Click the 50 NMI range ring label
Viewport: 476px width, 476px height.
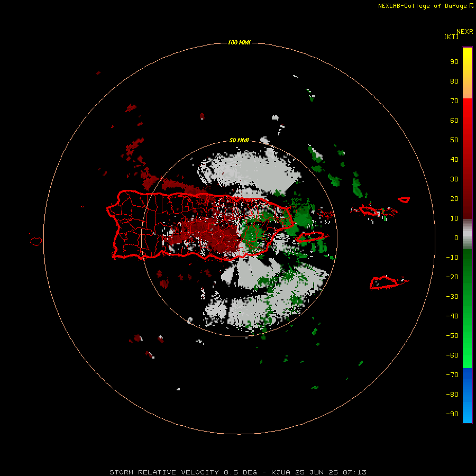tap(239, 140)
